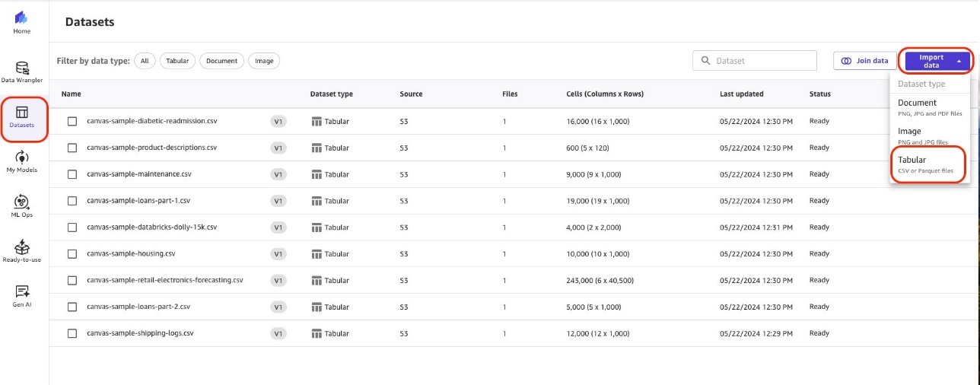This screenshot has width=980, height=385.
Task: Click the Tabular icon in loans-part-1 row
Action: tap(317, 201)
